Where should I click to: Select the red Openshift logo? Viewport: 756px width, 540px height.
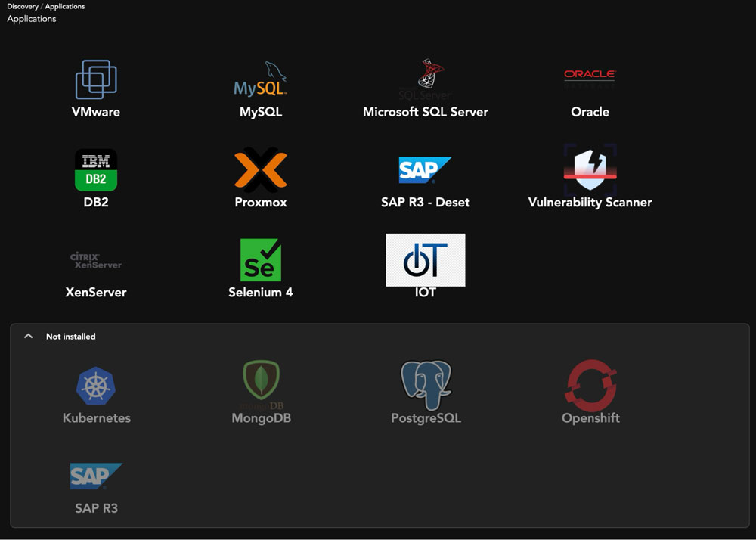tap(590, 385)
